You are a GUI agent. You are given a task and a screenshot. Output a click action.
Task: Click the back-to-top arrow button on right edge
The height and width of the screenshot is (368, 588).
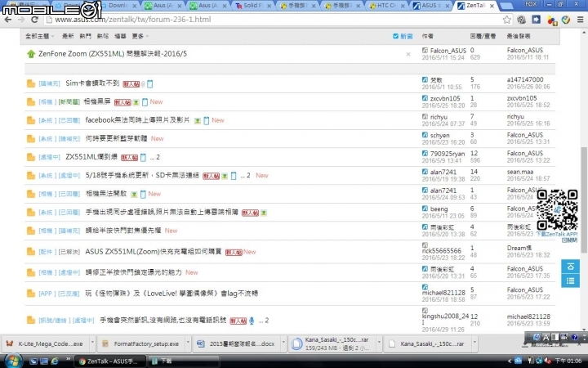570,267
